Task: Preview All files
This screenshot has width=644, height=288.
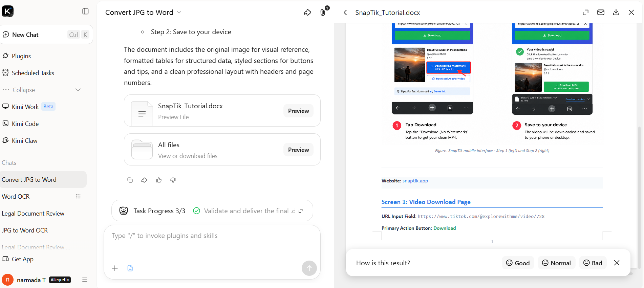Action: [298, 150]
